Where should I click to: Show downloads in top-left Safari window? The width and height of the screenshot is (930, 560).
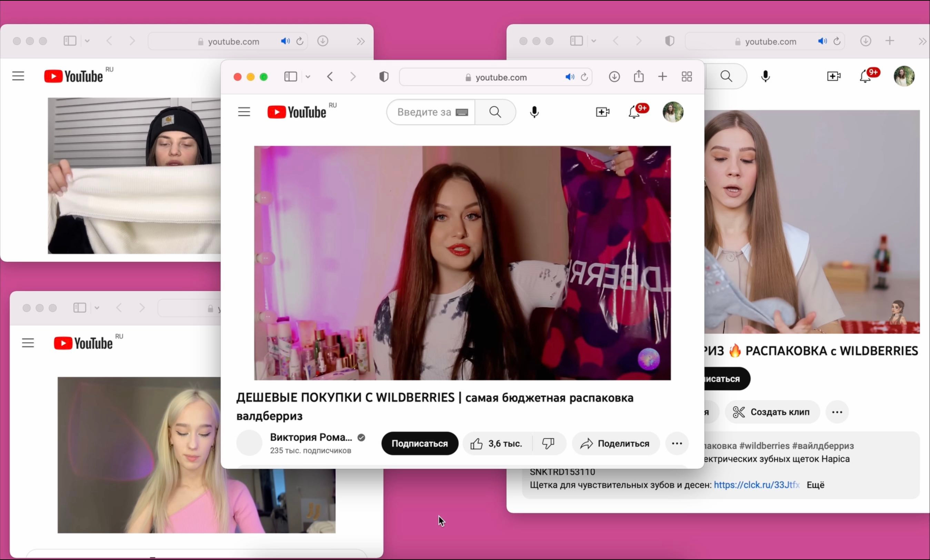tap(322, 41)
